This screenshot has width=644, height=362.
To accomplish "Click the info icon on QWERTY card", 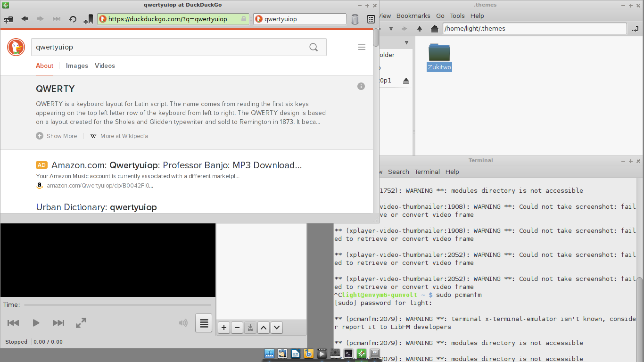I will [361, 86].
